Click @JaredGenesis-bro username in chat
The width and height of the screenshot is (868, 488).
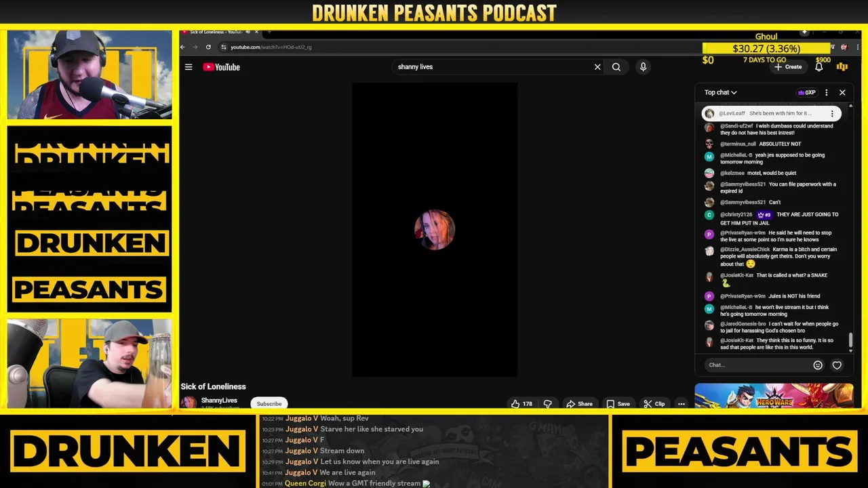(x=743, y=324)
